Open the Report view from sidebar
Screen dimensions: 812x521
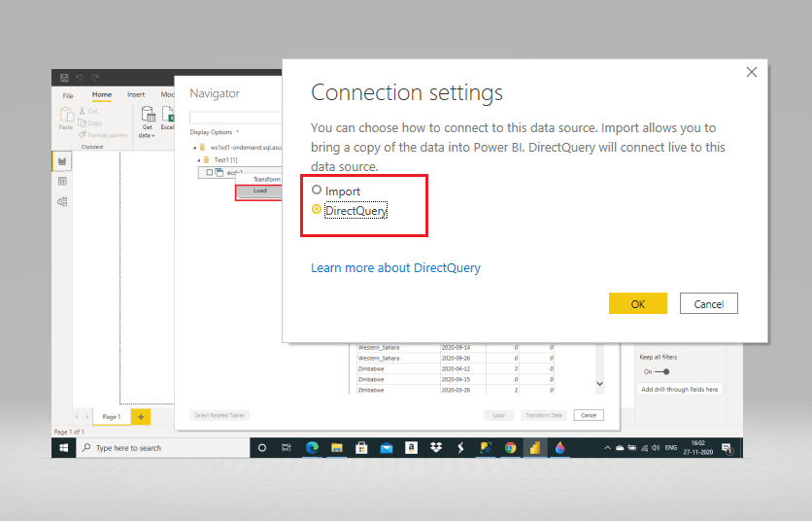click(x=62, y=161)
